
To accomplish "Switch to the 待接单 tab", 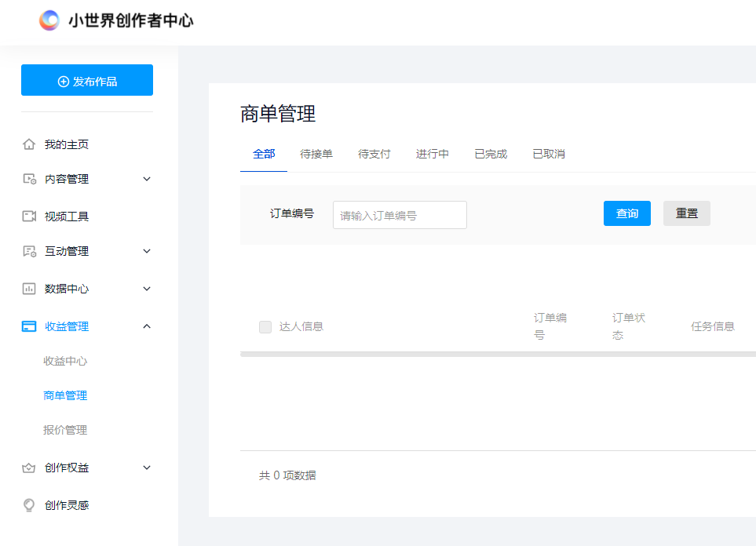I will [x=317, y=154].
